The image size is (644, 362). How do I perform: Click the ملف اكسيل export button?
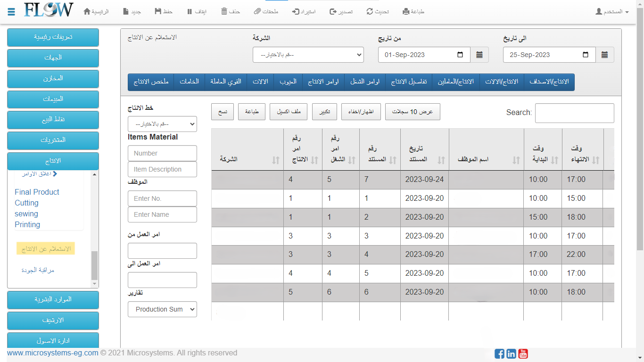(289, 112)
